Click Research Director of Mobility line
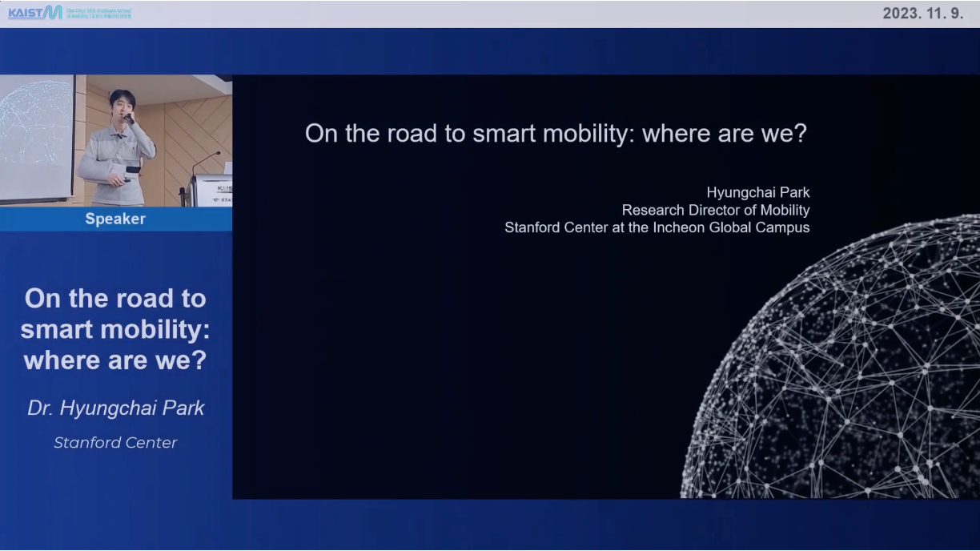980x551 pixels. (715, 210)
